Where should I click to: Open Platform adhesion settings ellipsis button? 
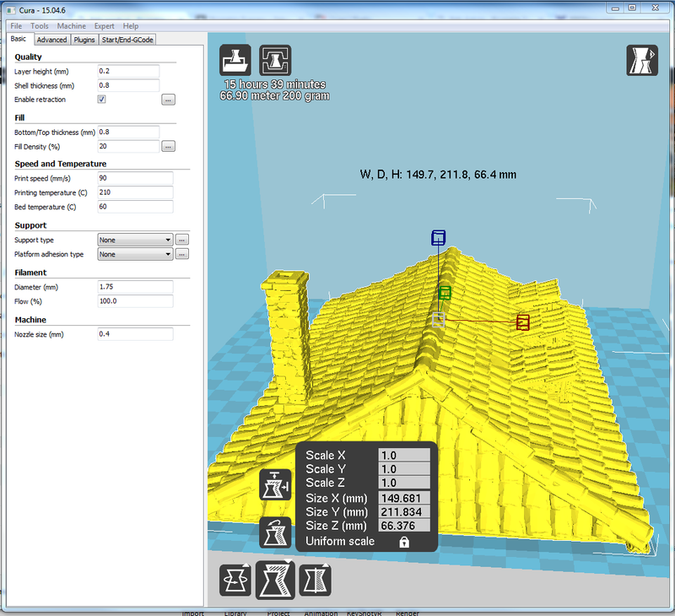(182, 254)
